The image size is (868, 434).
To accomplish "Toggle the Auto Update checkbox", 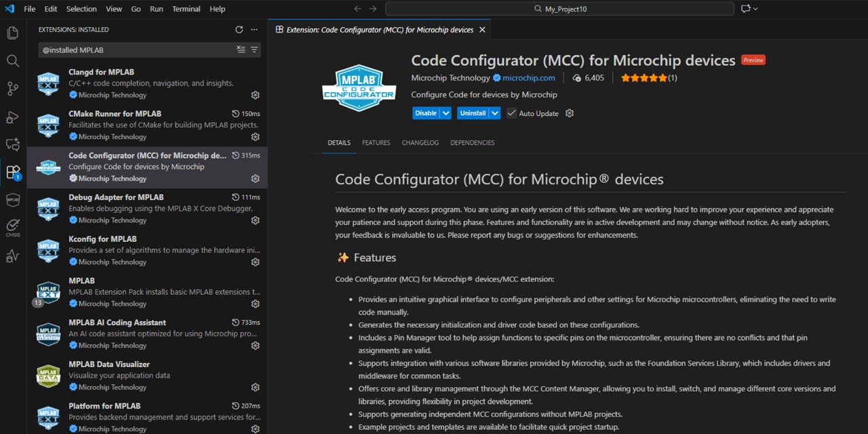I will point(511,113).
